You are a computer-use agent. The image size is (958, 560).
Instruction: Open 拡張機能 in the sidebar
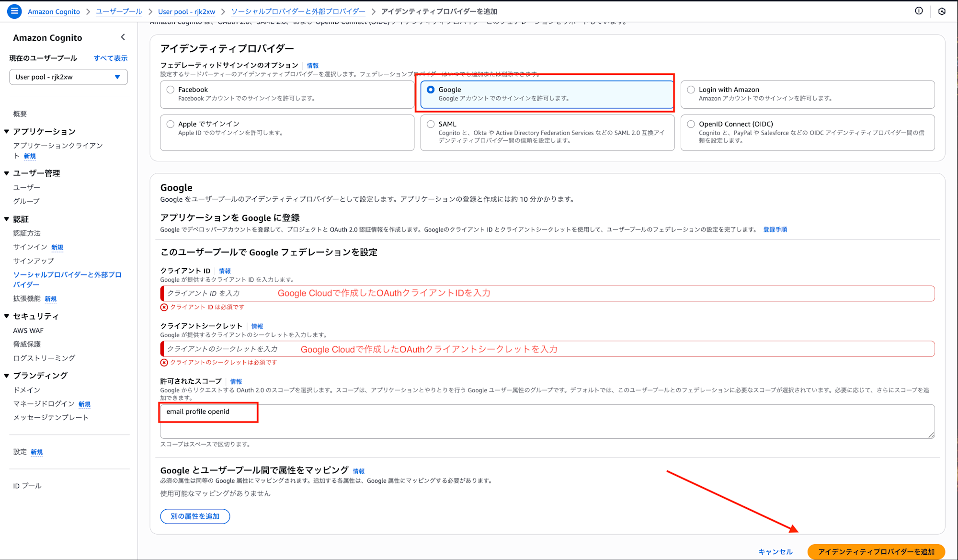click(x=27, y=298)
